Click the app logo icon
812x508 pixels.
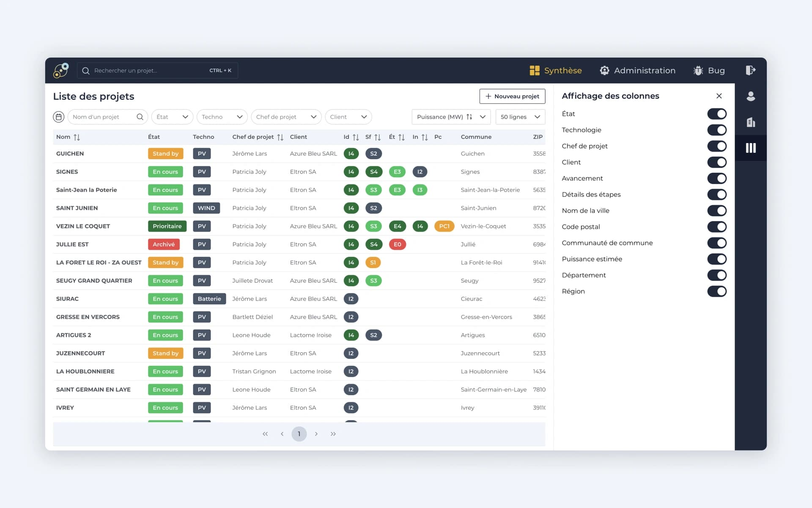point(61,70)
